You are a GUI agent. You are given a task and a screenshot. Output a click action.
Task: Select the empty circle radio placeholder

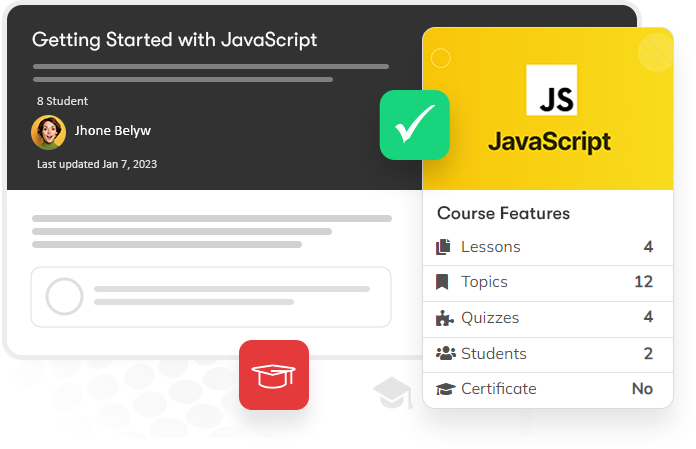click(x=64, y=296)
